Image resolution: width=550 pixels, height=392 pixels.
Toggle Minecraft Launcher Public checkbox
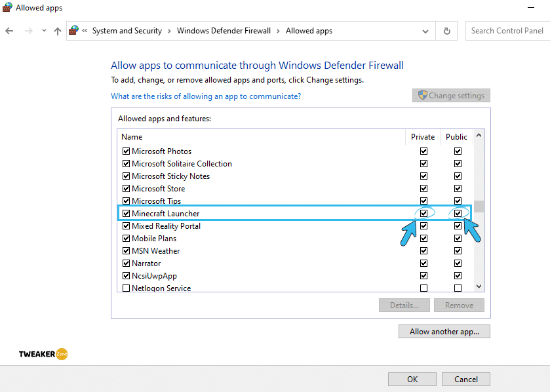tap(458, 214)
